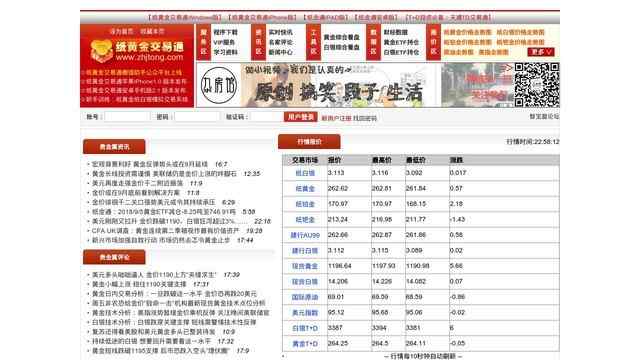Open 白银综合看盘 tool link
Image resolution: width=640 pixels, height=360 pixels.
(x=342, y=47)
